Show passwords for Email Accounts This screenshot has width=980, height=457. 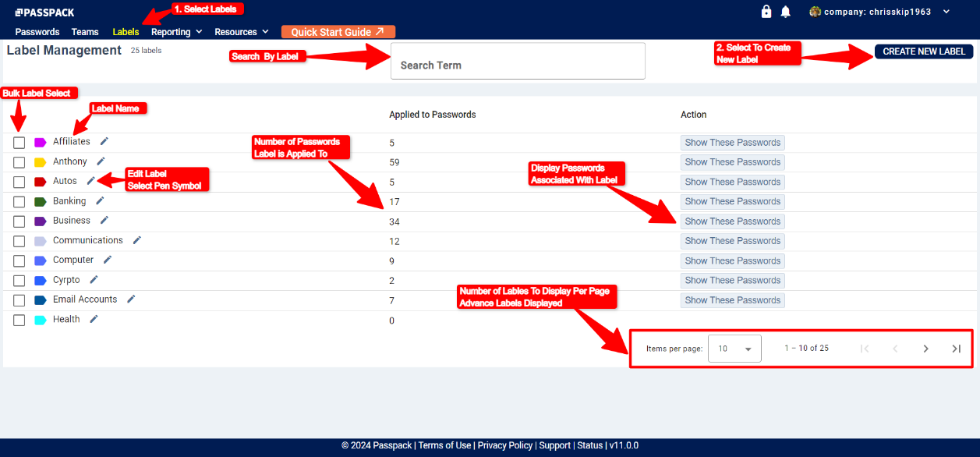point(733,300)
